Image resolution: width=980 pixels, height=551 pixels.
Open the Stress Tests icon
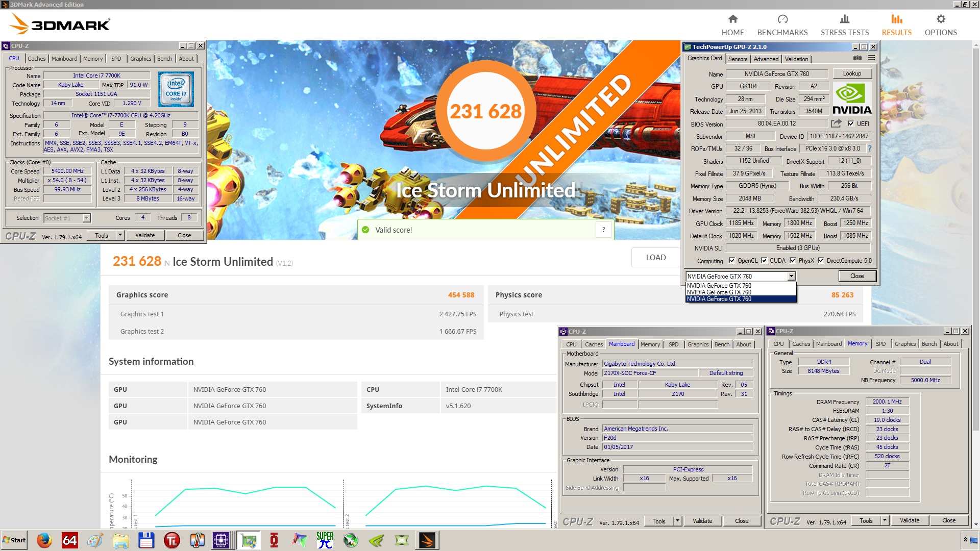[x=845, y=19]
